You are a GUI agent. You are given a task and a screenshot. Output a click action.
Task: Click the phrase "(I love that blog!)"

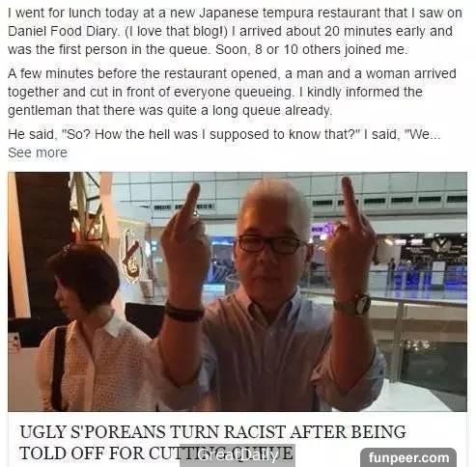(176, 31)
